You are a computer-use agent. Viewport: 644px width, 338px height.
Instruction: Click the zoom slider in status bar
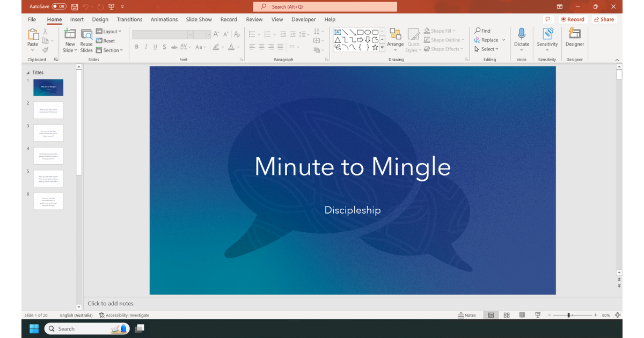pos(568,315)
